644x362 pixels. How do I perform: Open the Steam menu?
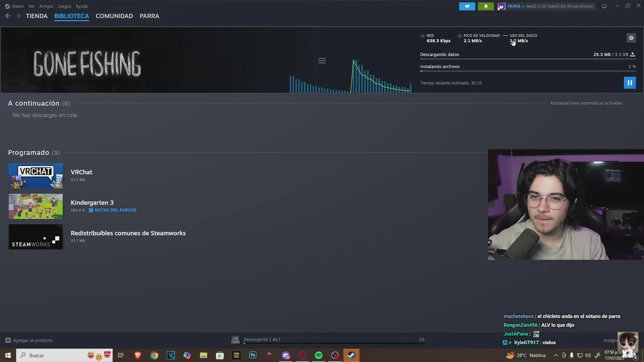click(x=14, y=6)
